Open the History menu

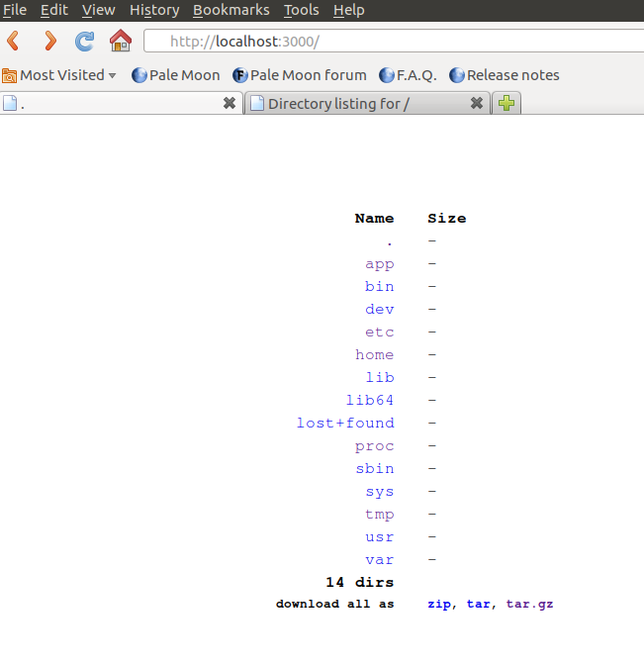(x=154, y=10)
